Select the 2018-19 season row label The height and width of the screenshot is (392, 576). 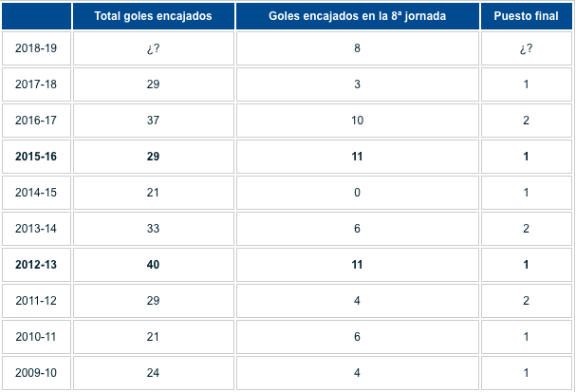point(36,48)
